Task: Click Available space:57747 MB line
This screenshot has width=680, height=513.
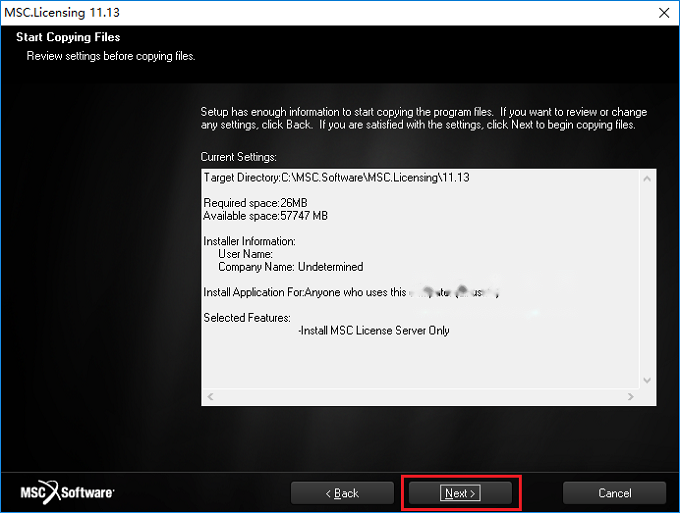Action: click(265, 216)
